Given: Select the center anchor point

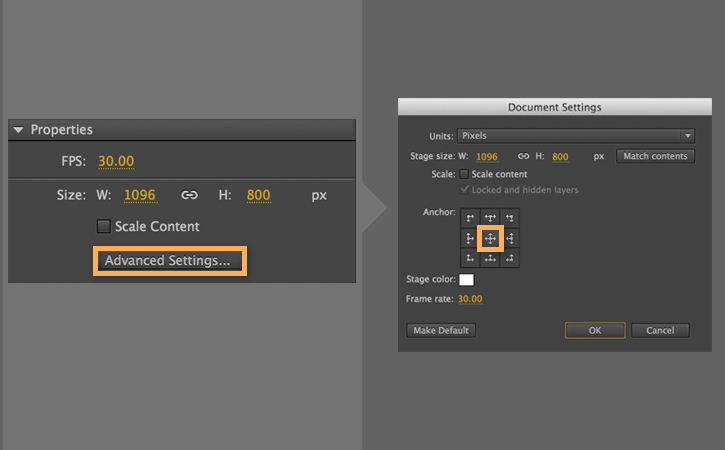Looking at the screenshot, I should (490, 238).
